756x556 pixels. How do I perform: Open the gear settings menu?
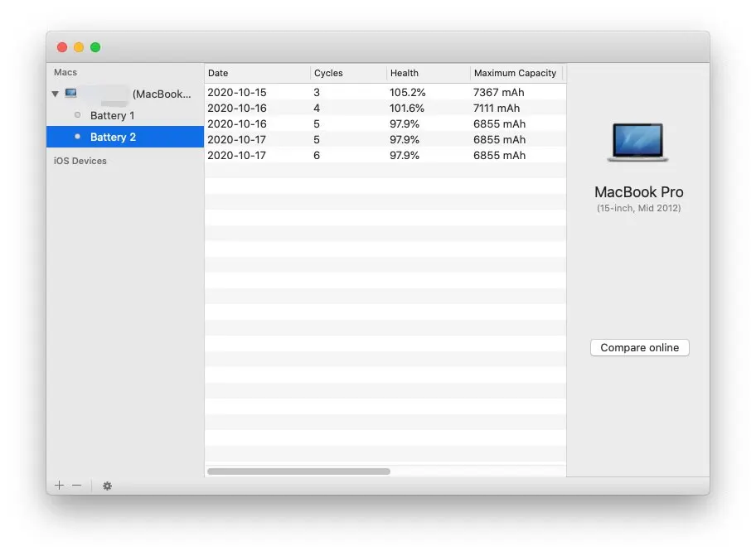point(107,486)
